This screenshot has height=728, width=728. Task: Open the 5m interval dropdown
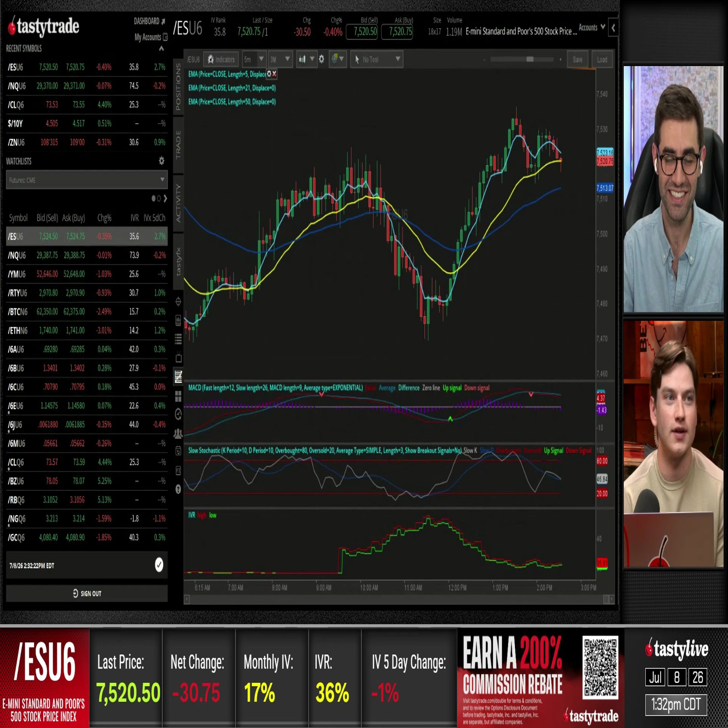pyautogui.click(x=254, y=59)
